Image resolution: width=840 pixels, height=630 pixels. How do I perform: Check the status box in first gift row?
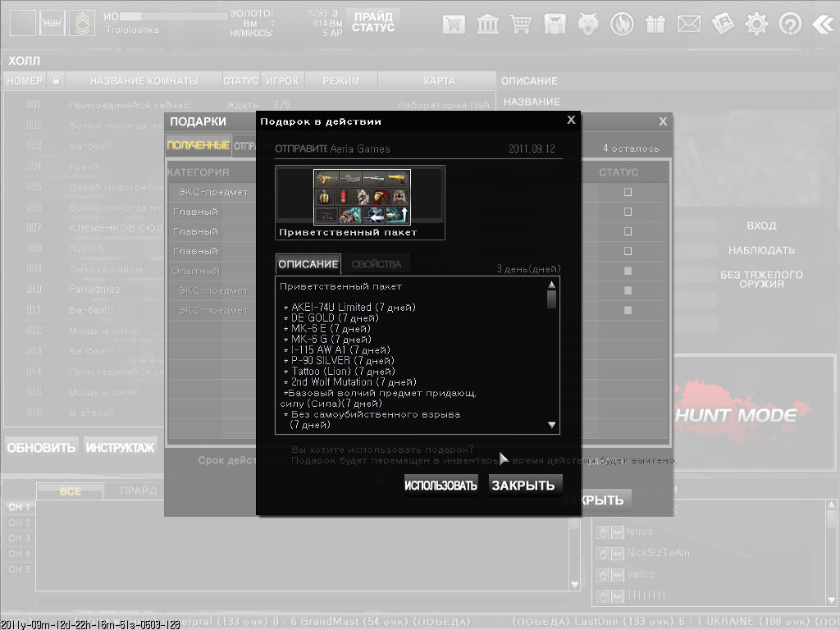[628, 192]
